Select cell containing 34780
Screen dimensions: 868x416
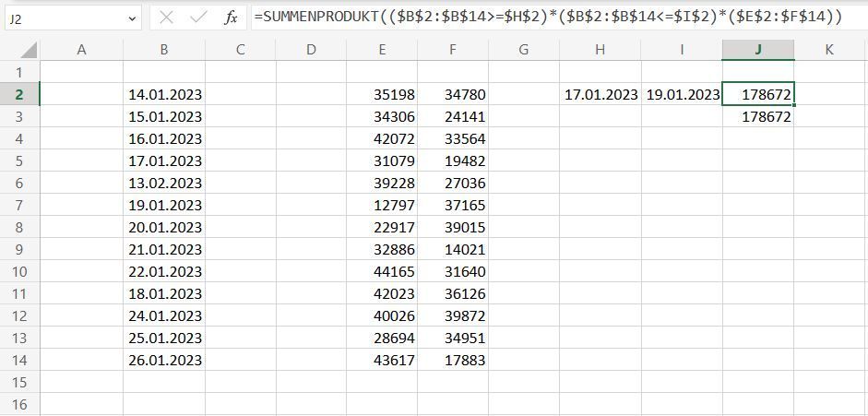click(x=453, y=95)
